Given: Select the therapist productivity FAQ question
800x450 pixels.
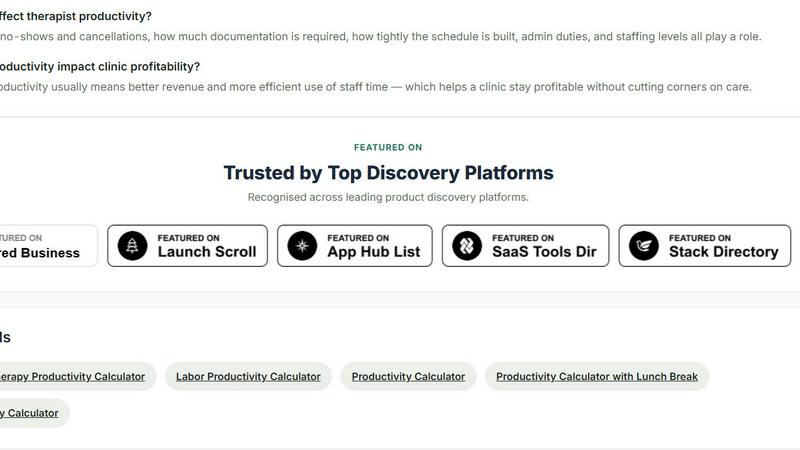Looking at the screenshot, I should coord(76,16).
